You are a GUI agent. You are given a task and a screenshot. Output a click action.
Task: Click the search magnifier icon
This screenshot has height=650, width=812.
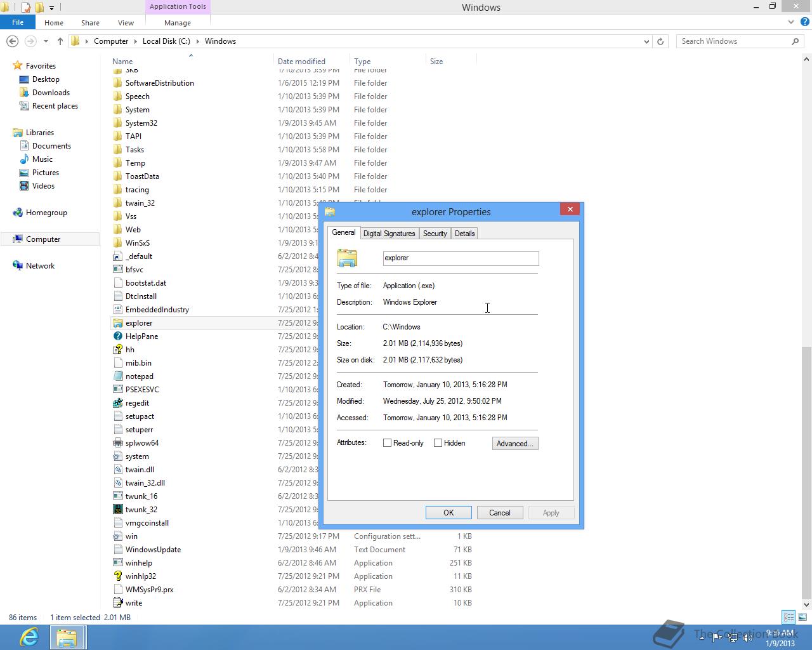point(796,41)
